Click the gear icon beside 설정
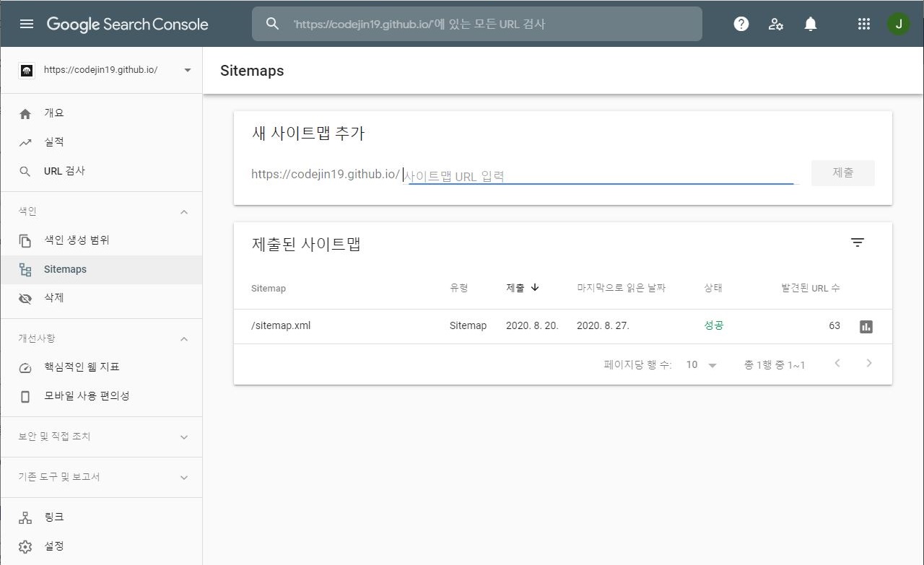This screenshot has height=565, width=924. (x=25, y=546)
